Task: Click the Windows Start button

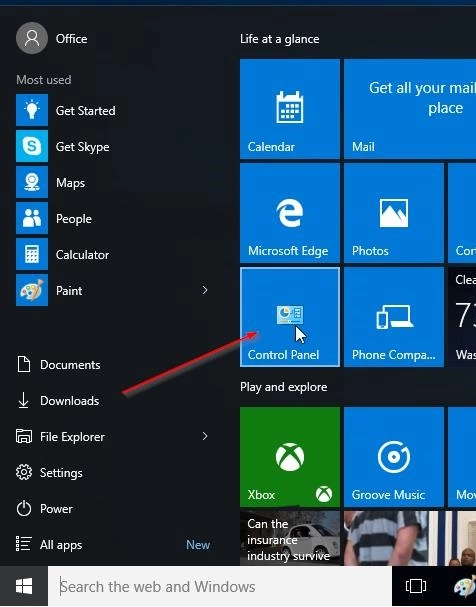Action: [x=24, y=586]
